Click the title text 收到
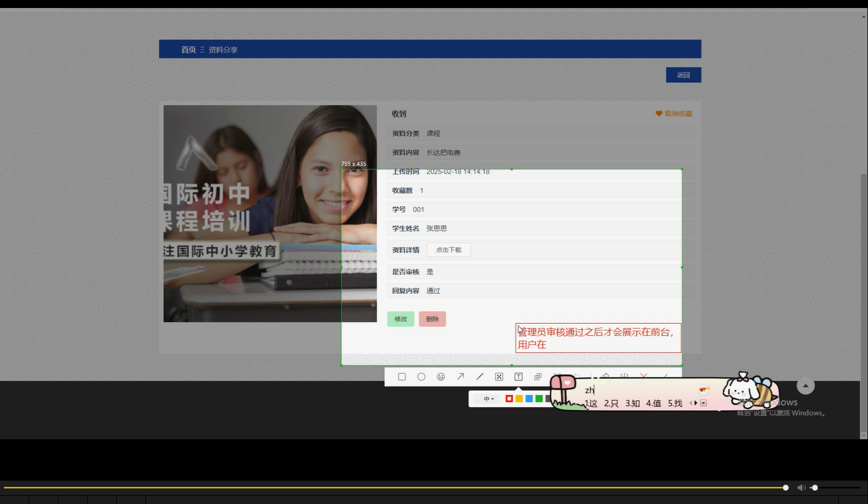This screenshot has width=868, height=504. point(399,114)
